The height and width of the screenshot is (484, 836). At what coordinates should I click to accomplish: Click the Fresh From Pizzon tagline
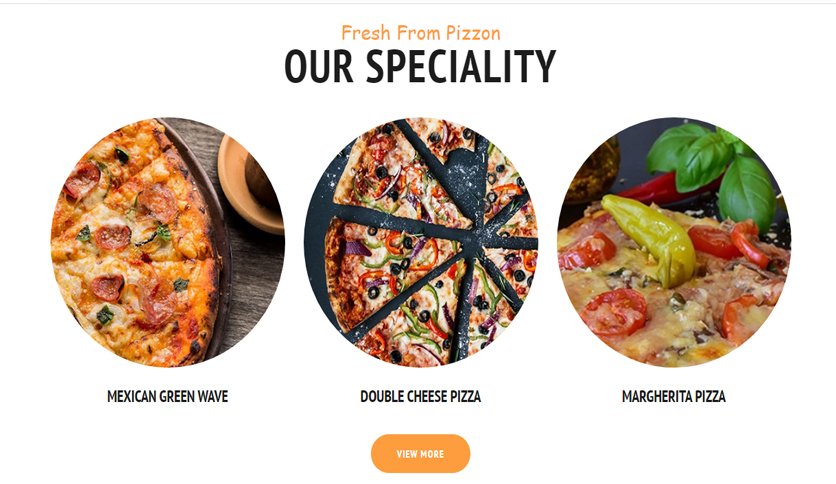[421, 33]
